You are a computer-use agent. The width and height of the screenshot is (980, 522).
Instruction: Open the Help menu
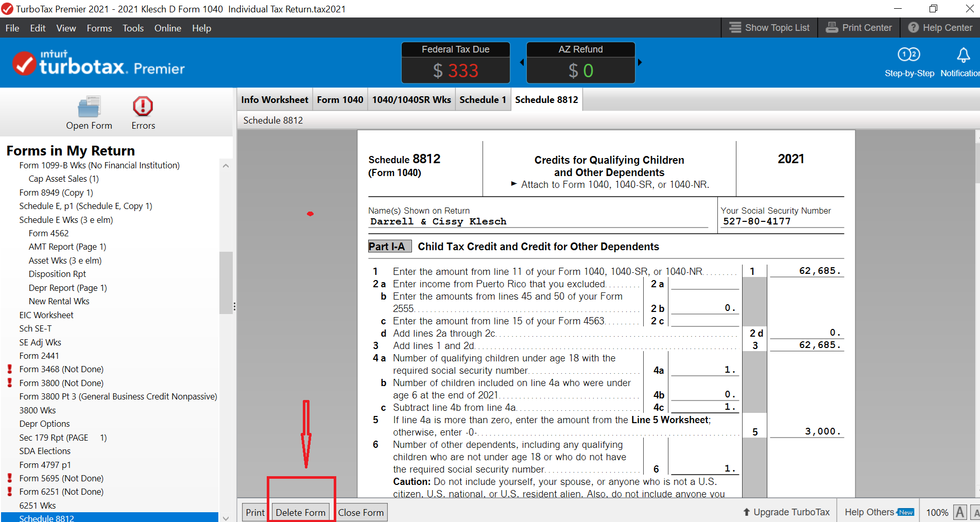tap(202, 28)
